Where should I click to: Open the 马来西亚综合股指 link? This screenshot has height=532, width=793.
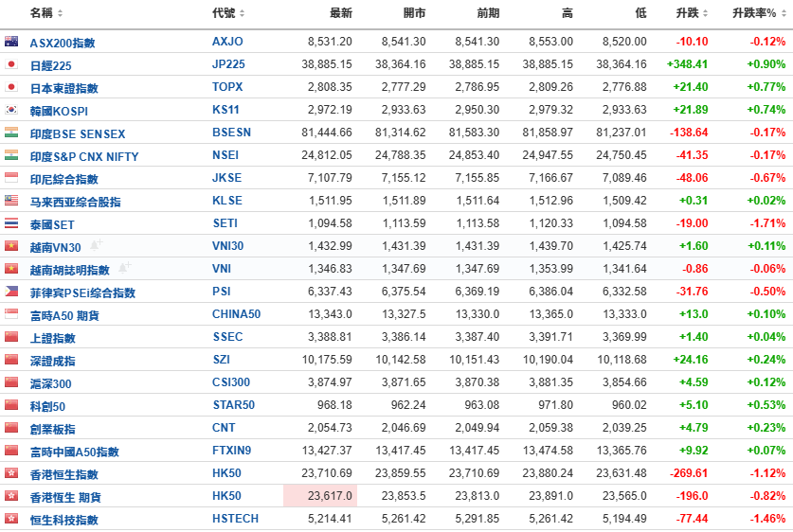(x=76, y=202)
